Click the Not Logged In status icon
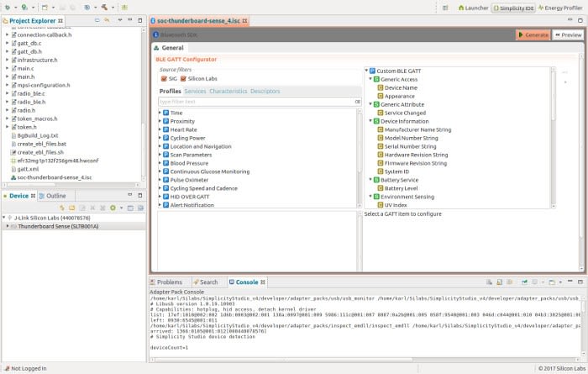588x374 pixels. click(x=7, y=368)
